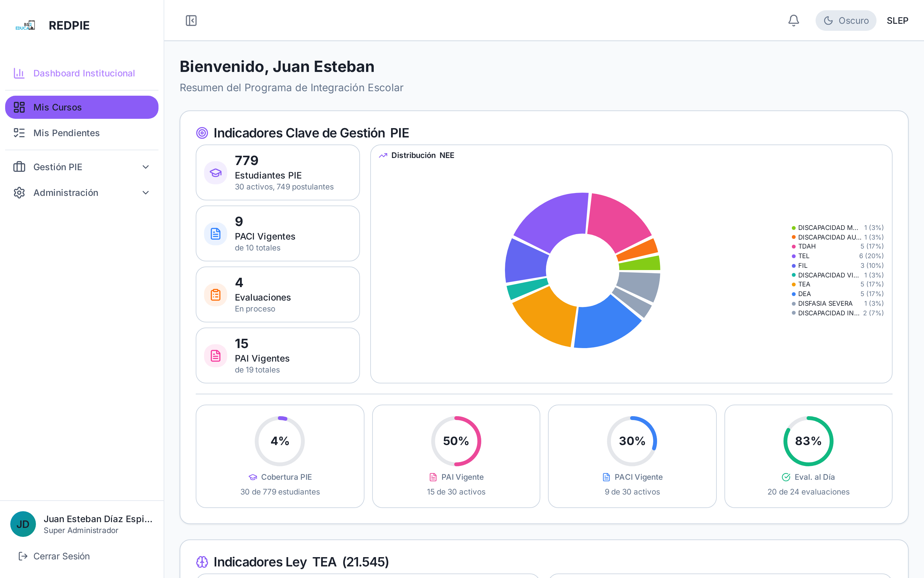924x578 pixels.
Task: Click the DEA legend entry
Action: click(837, 294)
